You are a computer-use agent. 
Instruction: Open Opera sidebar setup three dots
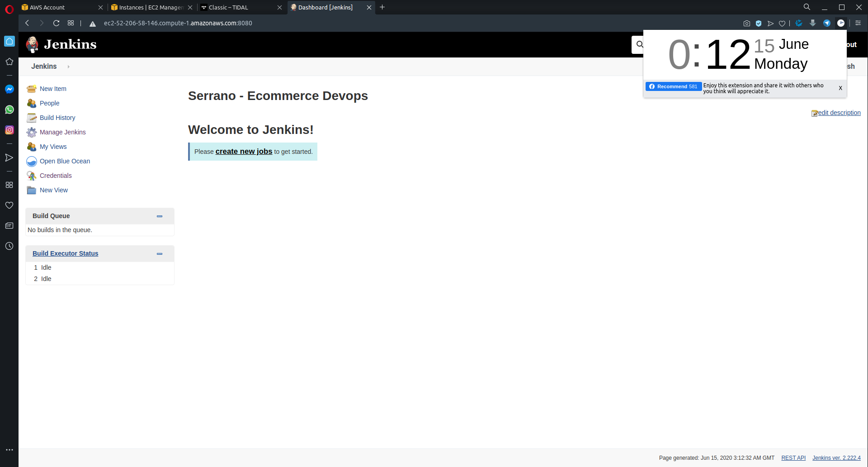point(9,450)
